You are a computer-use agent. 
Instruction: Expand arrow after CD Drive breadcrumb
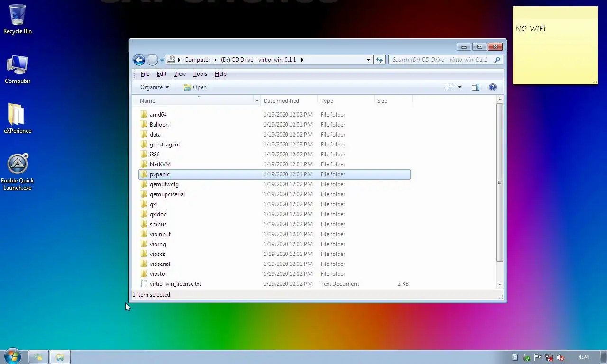coord(302,60)
